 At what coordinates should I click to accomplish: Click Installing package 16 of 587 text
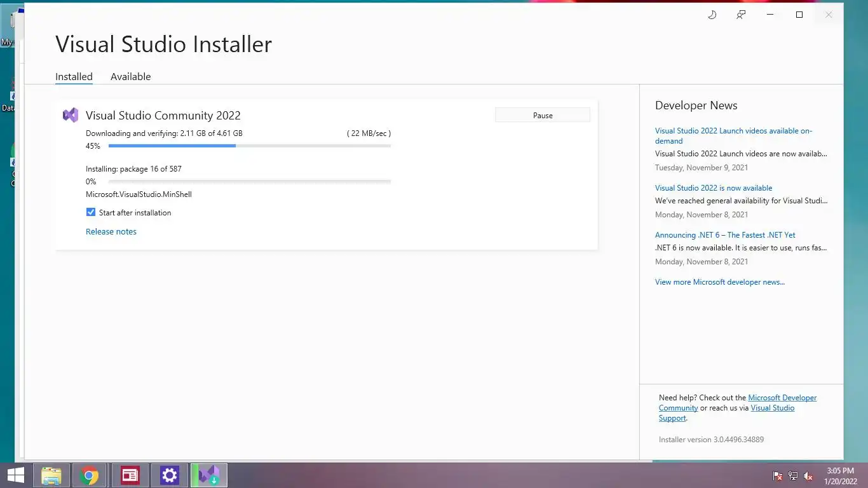(133, 169)
